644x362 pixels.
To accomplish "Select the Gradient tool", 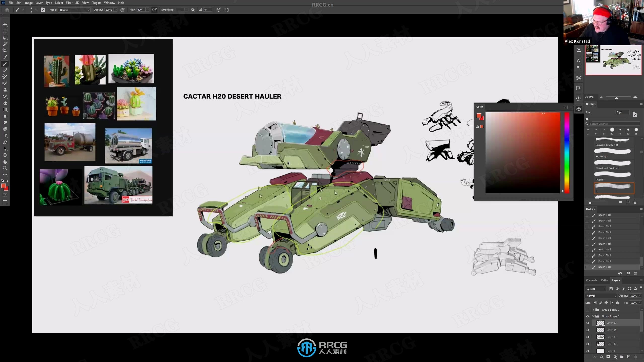I will (x=5, y=109).
